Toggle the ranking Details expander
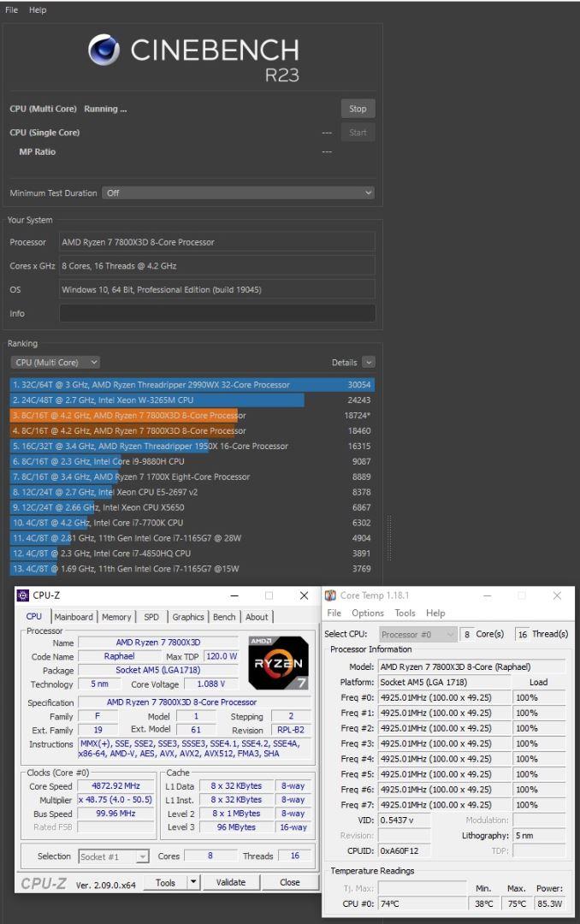580x924 pixels. click(x=368, y=363)
